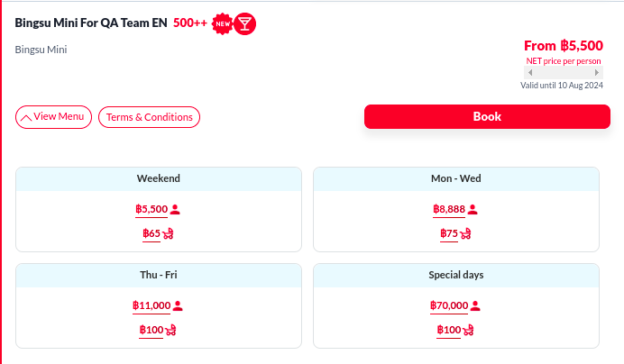Click delivery icon next to Mon - Wed ฿75

[x=466, y=234]
